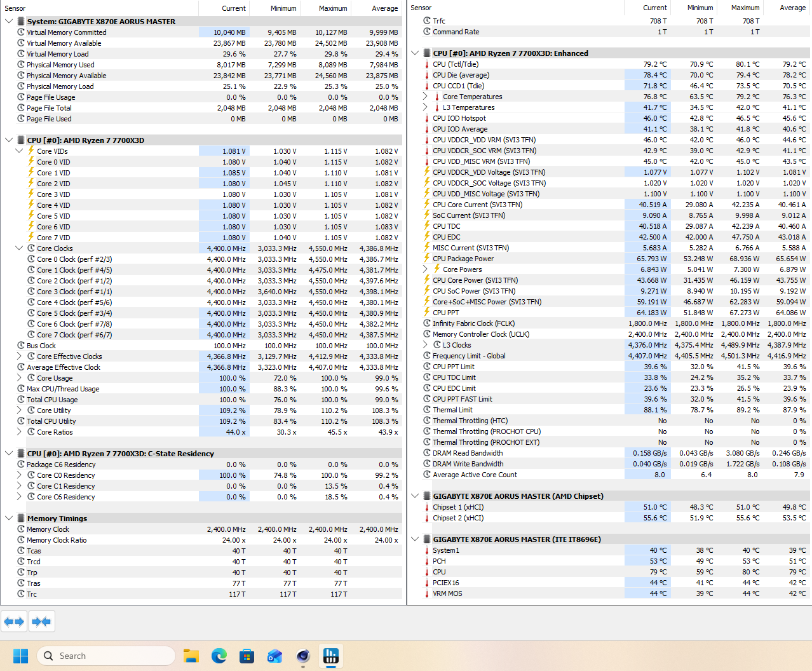The image size is (812, 671).
Task: Click the taskbar Search box
Action: pyautogui.click(x=106, y=656)
